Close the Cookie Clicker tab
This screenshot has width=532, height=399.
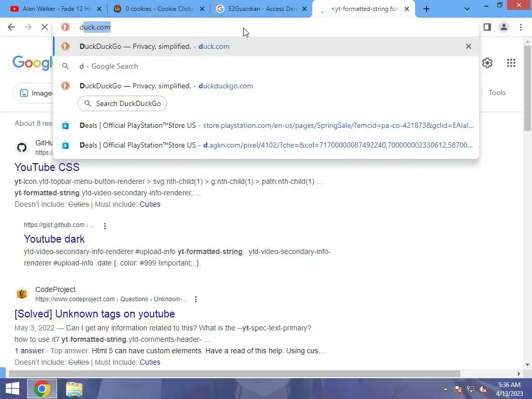202,9
